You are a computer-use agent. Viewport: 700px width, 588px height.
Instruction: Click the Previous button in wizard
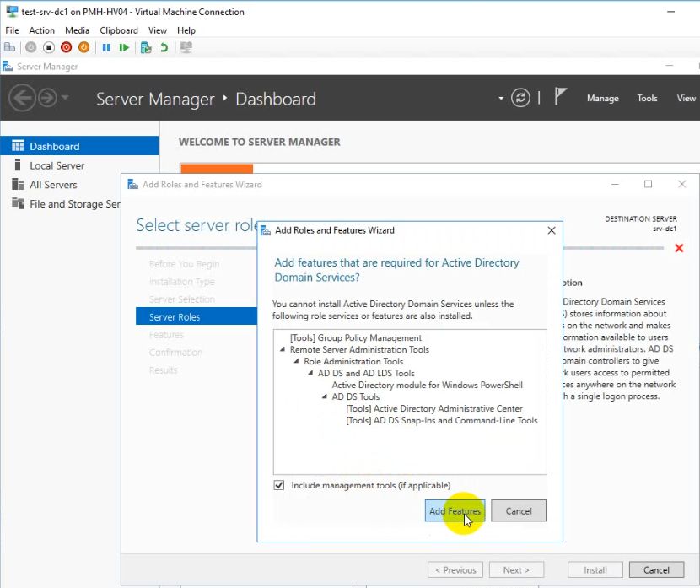tap(455, 569)
